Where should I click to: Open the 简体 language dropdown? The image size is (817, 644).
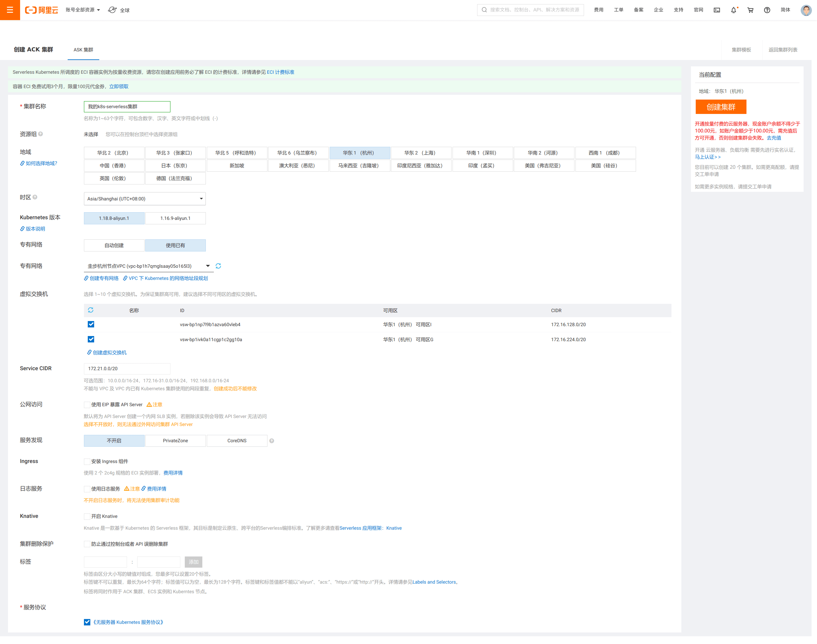point(785,10)
